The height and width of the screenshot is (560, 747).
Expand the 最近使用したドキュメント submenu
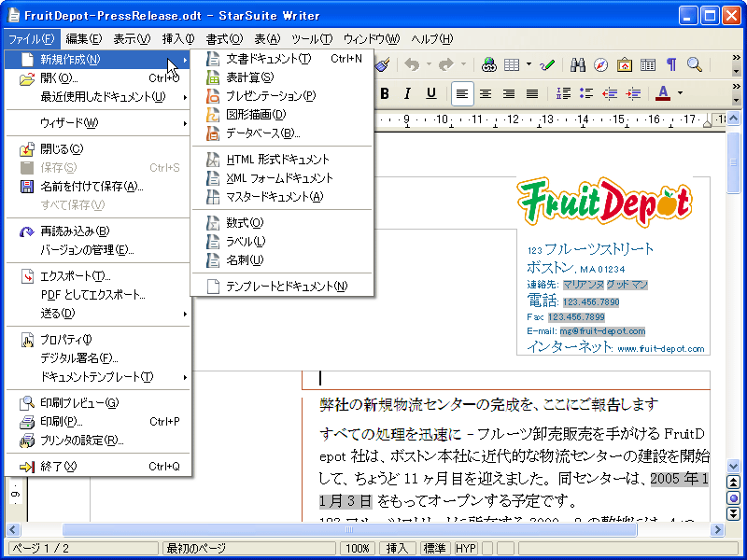[98, 97]
